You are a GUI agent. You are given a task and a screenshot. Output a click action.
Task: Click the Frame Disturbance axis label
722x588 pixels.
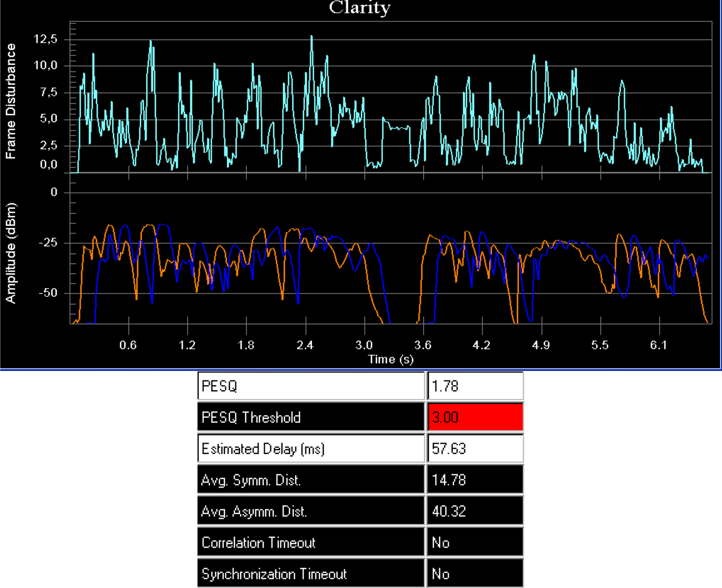click(10, 101)
